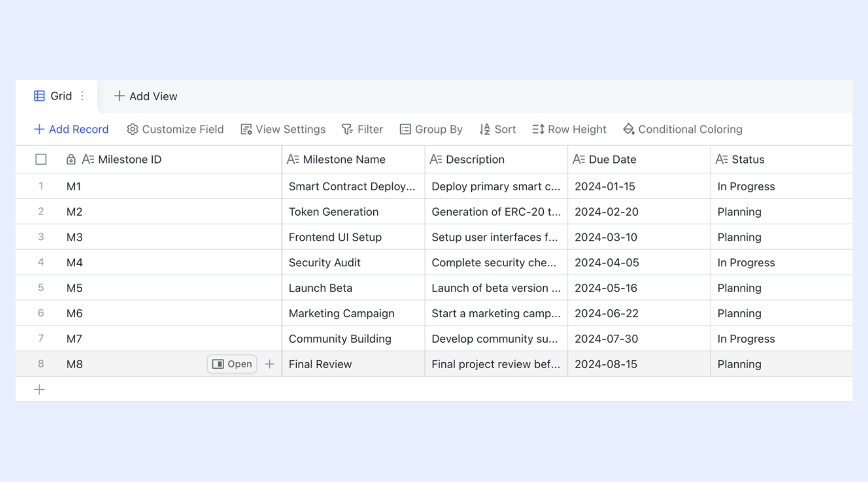Click the Milestone Name column header
The height and width of the screenshot is (482, 868).
(354, 159)
